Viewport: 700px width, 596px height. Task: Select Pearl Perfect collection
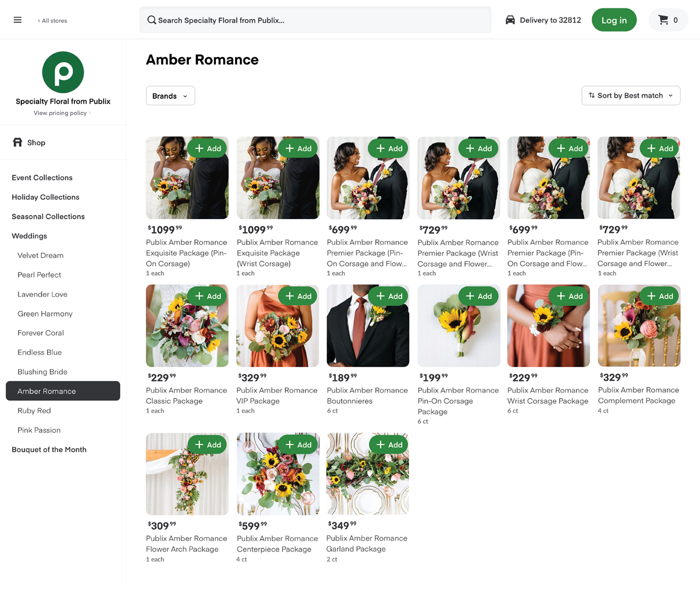pos(39,274)
